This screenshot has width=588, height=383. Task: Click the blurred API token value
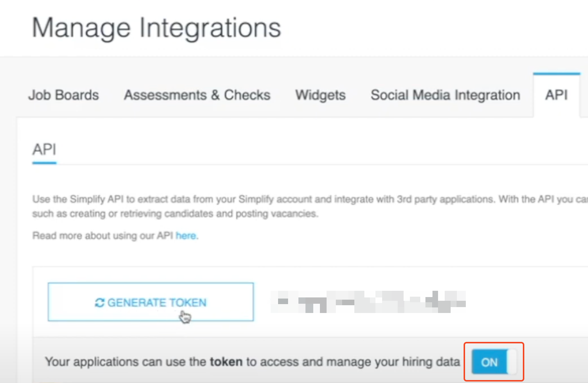pyautogui.click(x=368, y=302)
